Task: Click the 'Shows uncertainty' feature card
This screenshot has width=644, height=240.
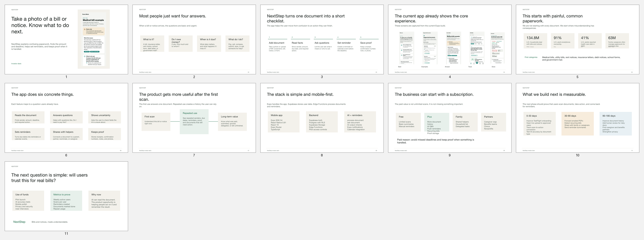Action: pyautogui.click(x=104, y=117)
